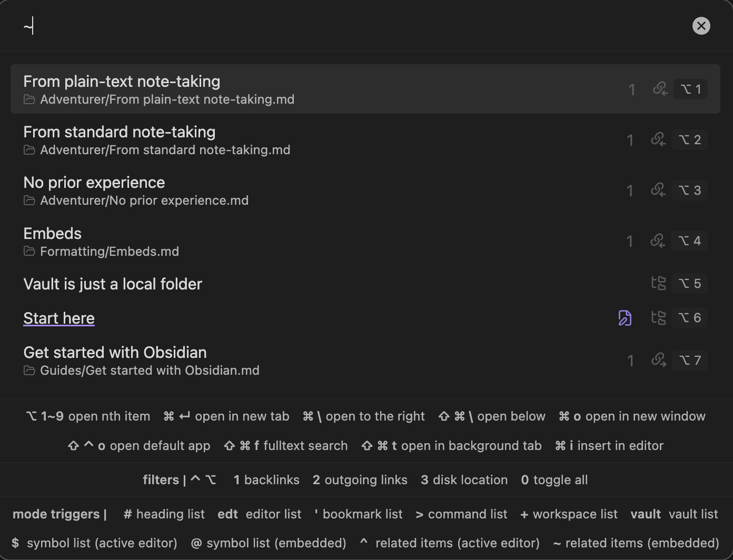This screenshot has width=733, height=560.
Task: Click the outgoing link icon on Get started with Obsidian
Action: (x=659, y=360)
